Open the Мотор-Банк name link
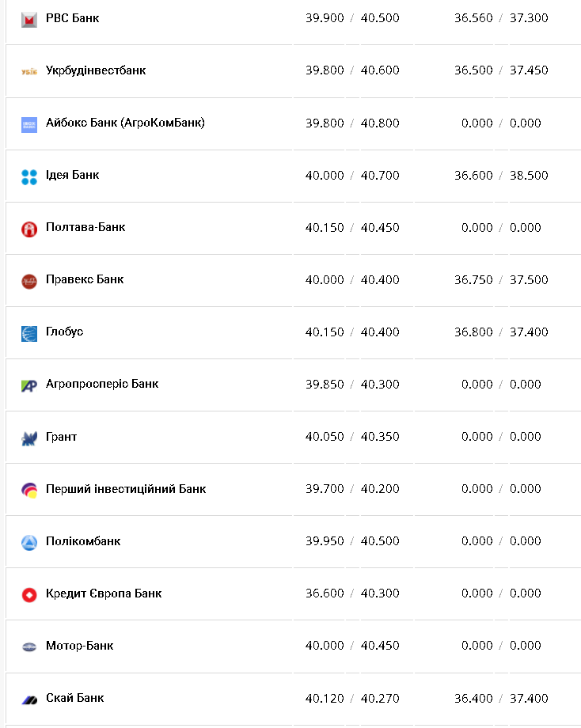The width and height of the screenshot is (581, 728). pos(79,646)
